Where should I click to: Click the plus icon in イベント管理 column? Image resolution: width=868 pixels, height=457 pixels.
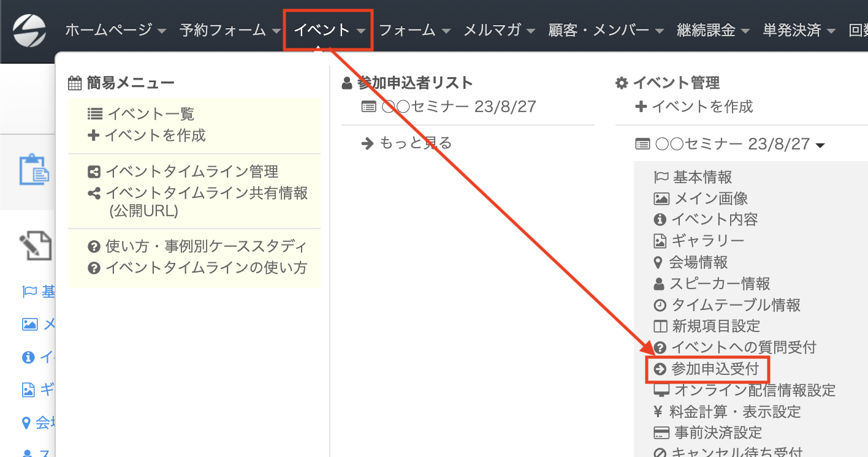coord(641,107)
